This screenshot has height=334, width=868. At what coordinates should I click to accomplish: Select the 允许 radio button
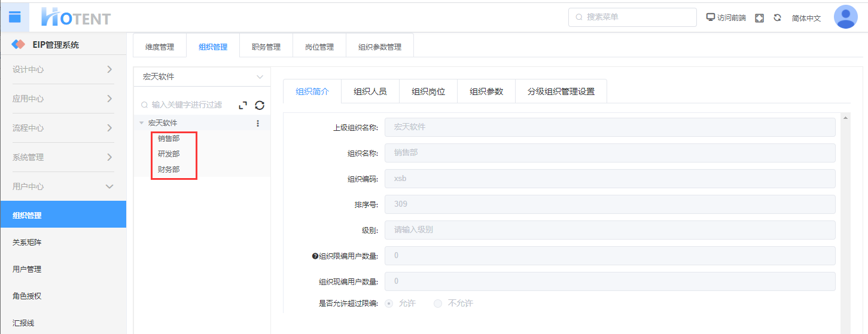point(389,304)
